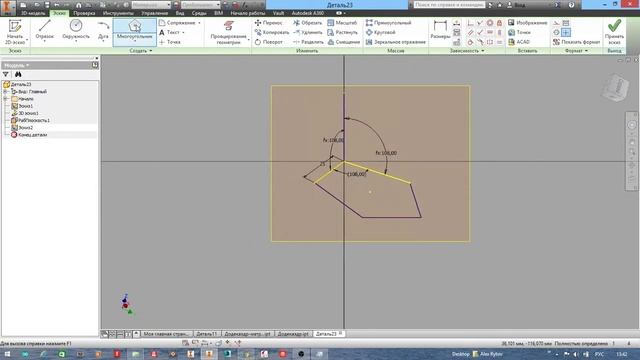Open the Autodesk A360 tab

coord(308,13)
